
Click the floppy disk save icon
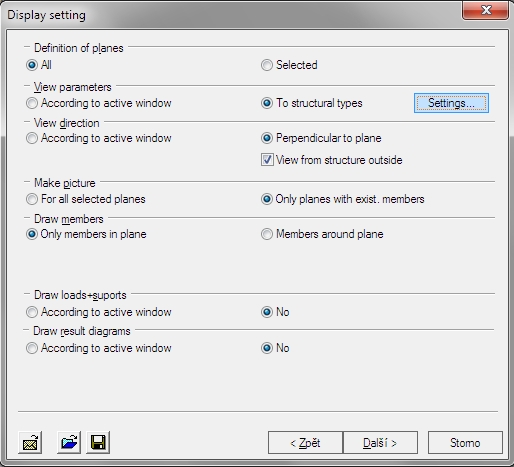(98, 443)
